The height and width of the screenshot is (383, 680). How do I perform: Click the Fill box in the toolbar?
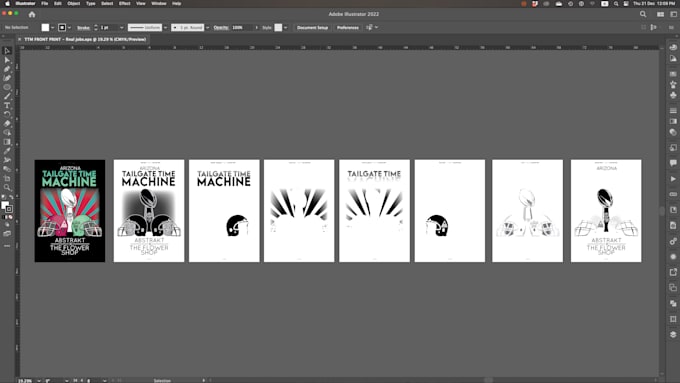point(5,205)
